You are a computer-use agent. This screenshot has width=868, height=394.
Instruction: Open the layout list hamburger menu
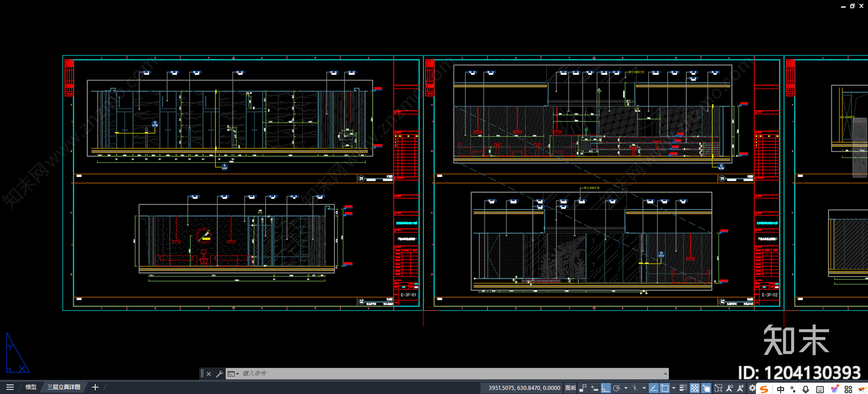pos(10,387)
